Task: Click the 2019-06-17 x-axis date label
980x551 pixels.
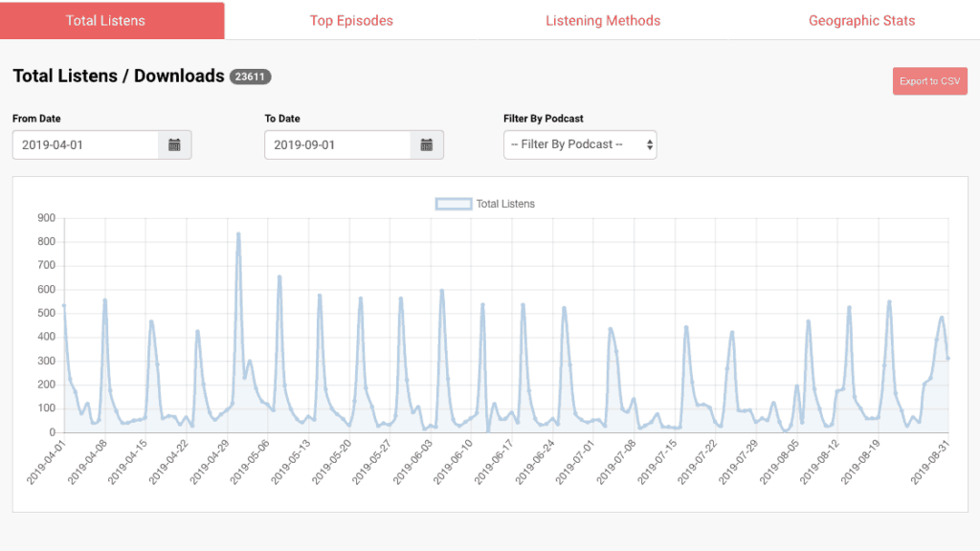Action: [494, 463]
